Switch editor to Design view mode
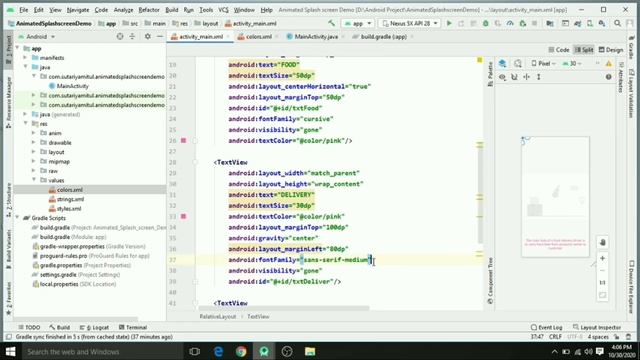Image resolution: width=640 pixels, height=360 pixels. point(611,50)
